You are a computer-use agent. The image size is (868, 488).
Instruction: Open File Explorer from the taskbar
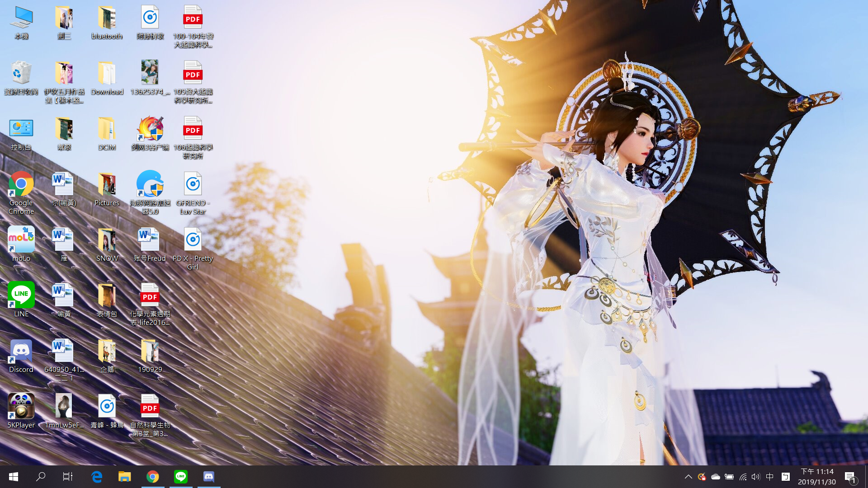[125, 477]
